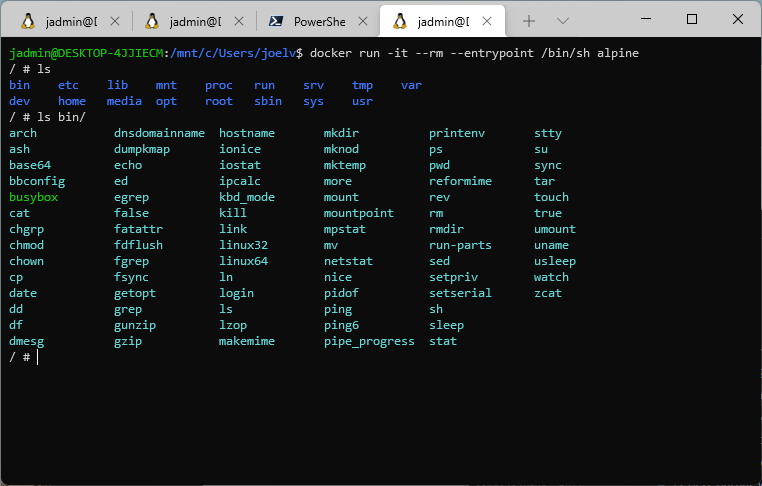Open a new tab with the plus button
762x486 pixels.
tap(529, 21)
